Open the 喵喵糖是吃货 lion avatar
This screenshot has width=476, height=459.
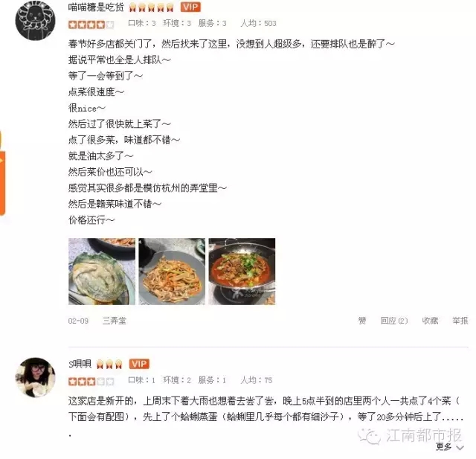[35, 20]
